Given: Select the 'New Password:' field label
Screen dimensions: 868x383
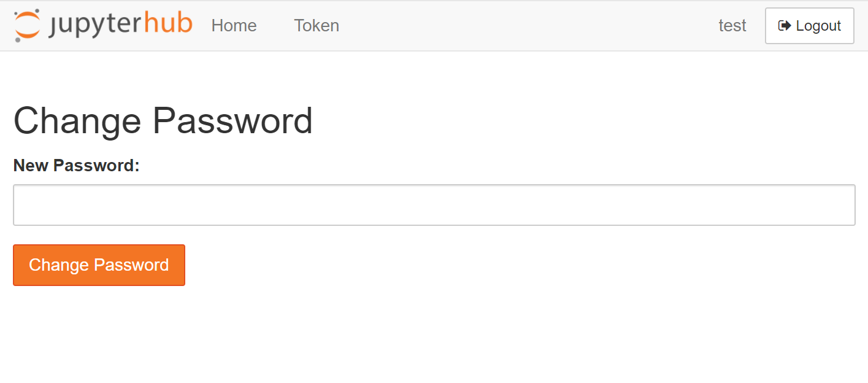Looking at the screenshot, I should click(77, 166).
